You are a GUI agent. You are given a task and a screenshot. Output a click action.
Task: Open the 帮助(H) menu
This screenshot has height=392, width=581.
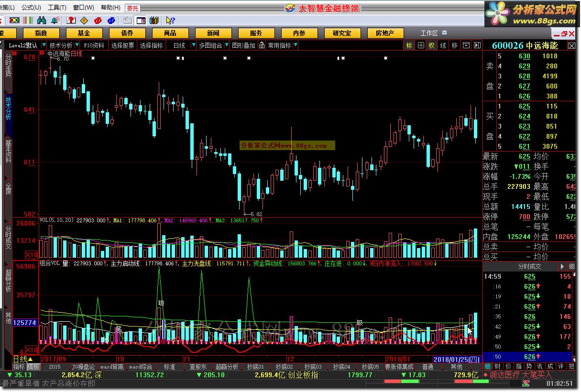110,8
